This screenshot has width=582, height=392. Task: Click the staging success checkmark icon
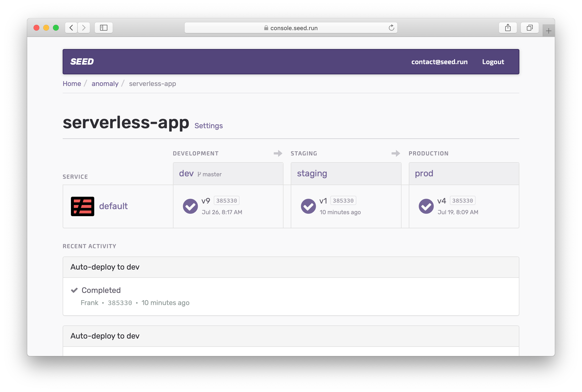(308, 206)
